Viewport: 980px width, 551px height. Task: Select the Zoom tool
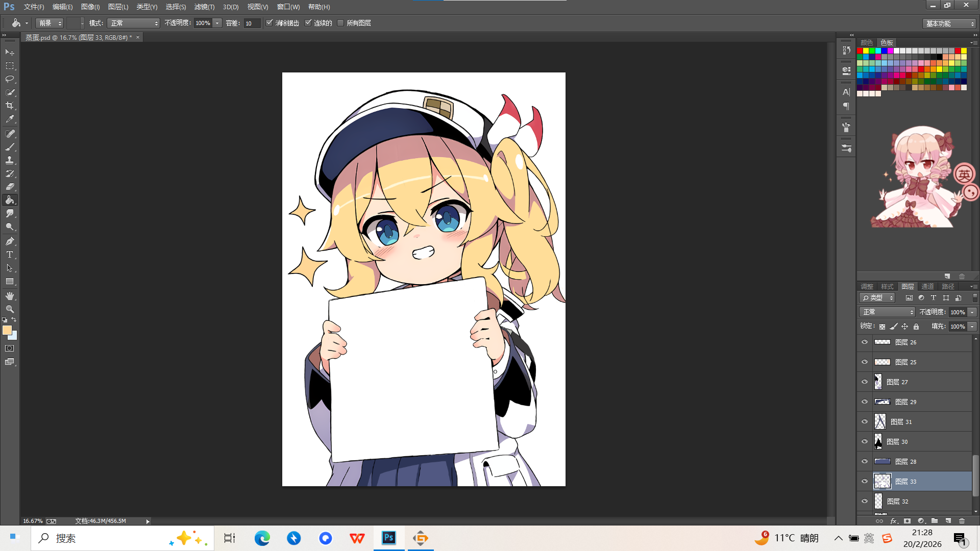[x=10, y=309]
